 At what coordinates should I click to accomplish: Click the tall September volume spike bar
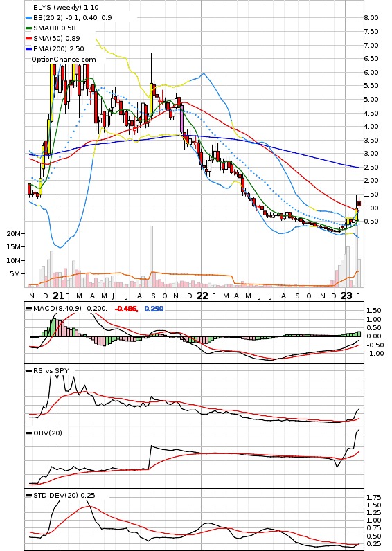point(151,257)
